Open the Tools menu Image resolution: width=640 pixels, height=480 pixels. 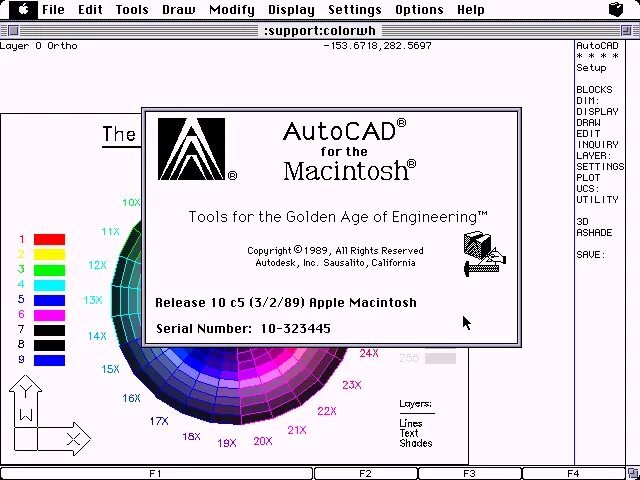132,9
